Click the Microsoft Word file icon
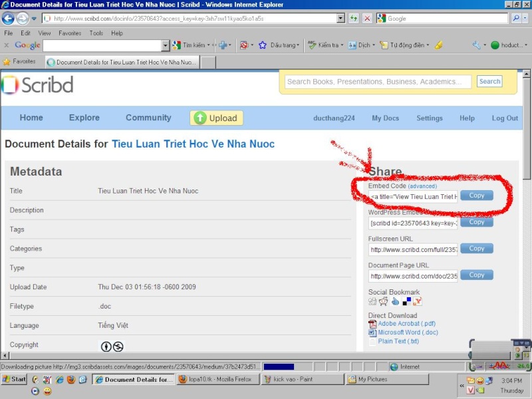Screen dimensions: 532x399 pos(372,332)
